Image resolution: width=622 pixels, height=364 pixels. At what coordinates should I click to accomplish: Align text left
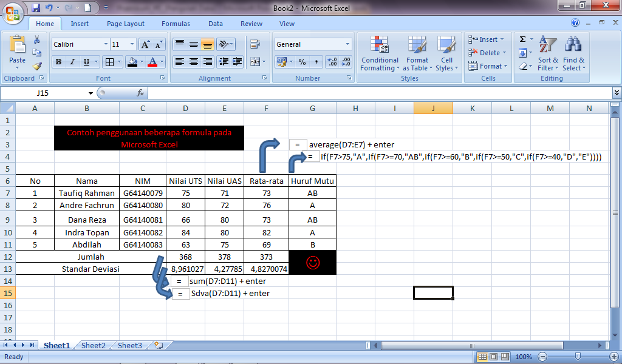click(x=180, y=62)
